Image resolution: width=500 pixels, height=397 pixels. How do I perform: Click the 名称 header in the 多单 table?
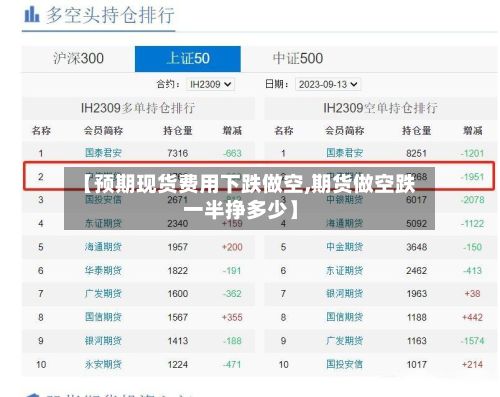(41, 130)
